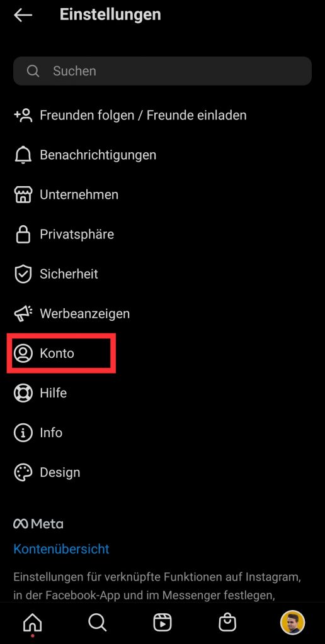Viewport: 325px width, 644px height.
Task: Go to the Home feed tab
Action: 33,623
